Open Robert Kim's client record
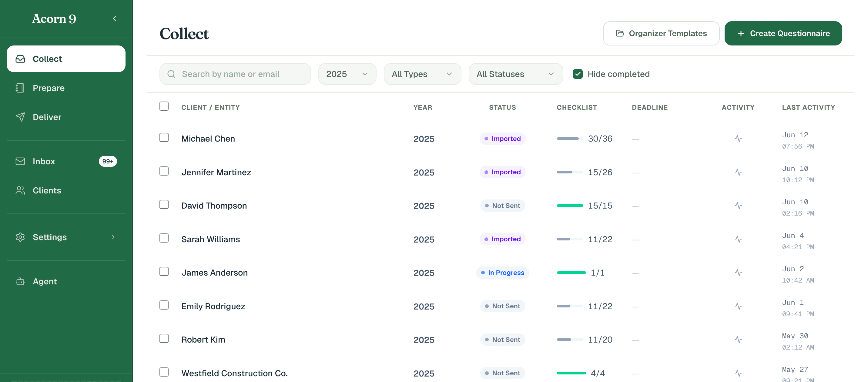This screenshot has width=868, height=382. pyautogui.click(x=203, y=340)
